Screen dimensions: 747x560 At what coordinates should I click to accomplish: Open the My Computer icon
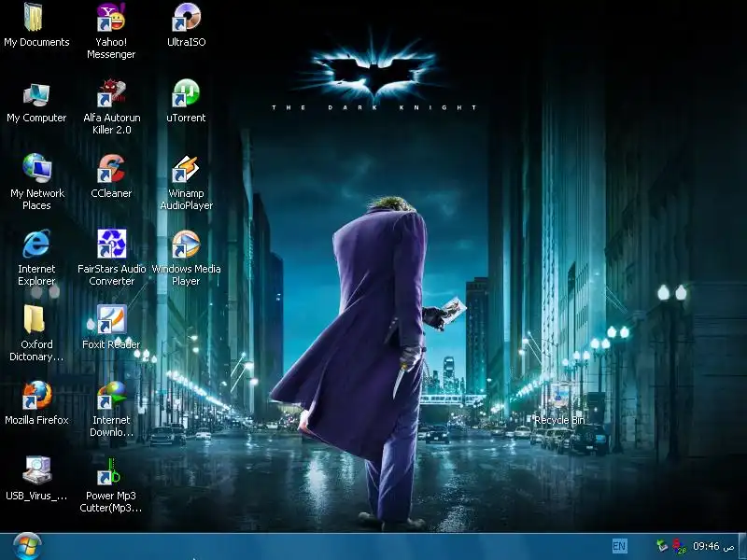click(x=36, y=95)
